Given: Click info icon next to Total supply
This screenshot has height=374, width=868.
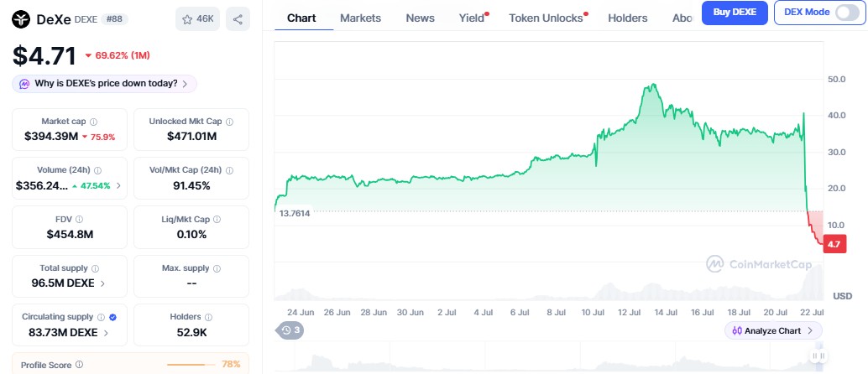Looking at the screenshot, I should point(95,268).
